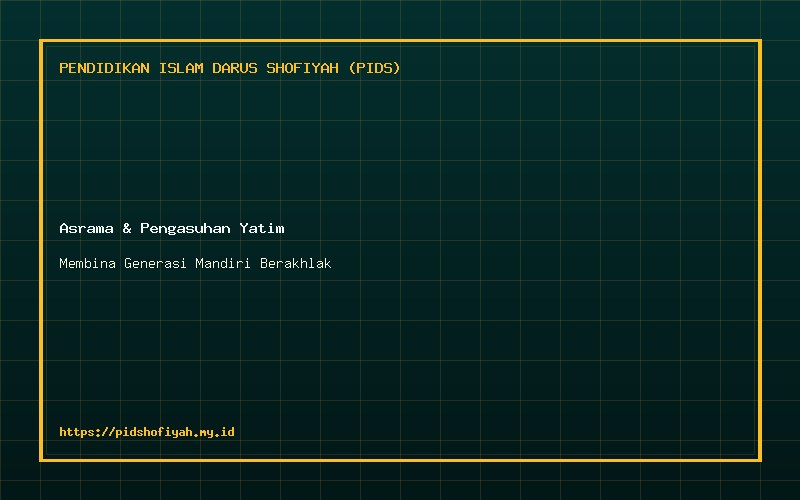The image size is (800, 500).
Task: Click the word Berakhlak in the tagline
Action: click(296, 263)
